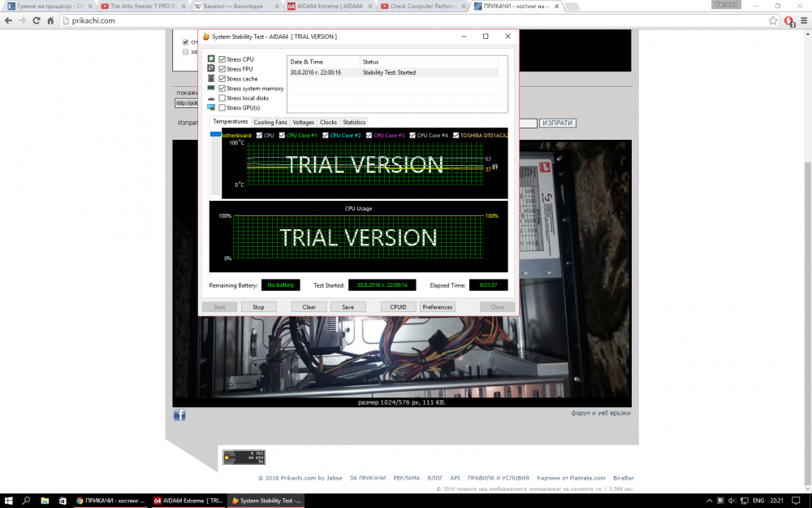
Task: Enable Stress local disks
Action: tap(222, 98)
